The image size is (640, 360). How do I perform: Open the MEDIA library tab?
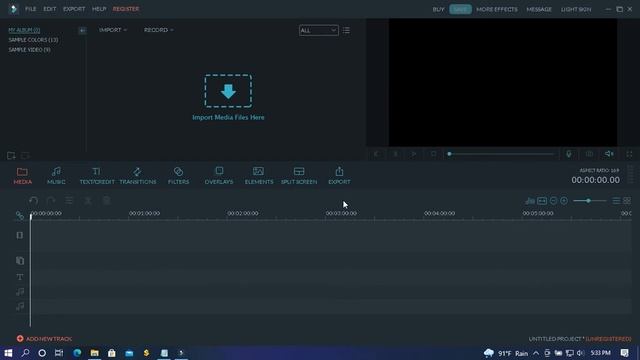[22, 176]
